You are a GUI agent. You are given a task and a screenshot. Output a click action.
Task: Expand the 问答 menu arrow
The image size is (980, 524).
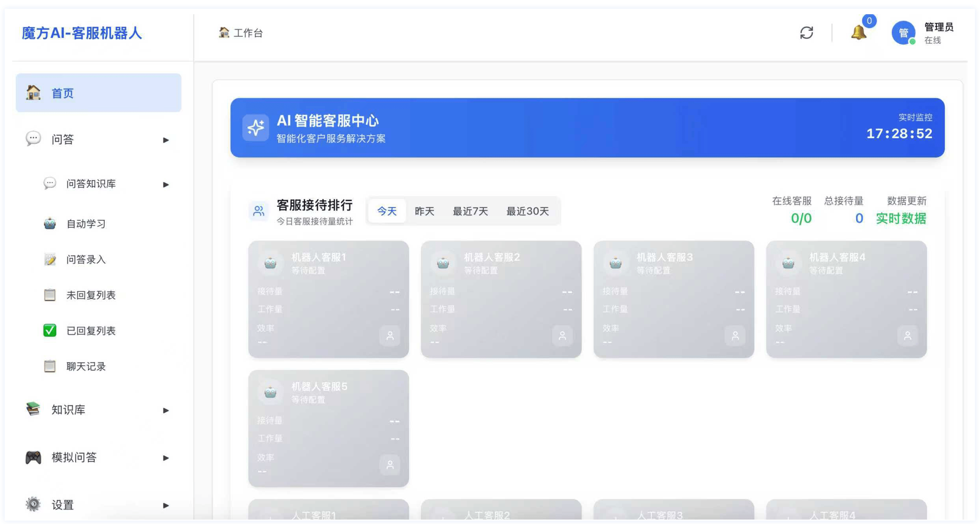pos(166,140)
